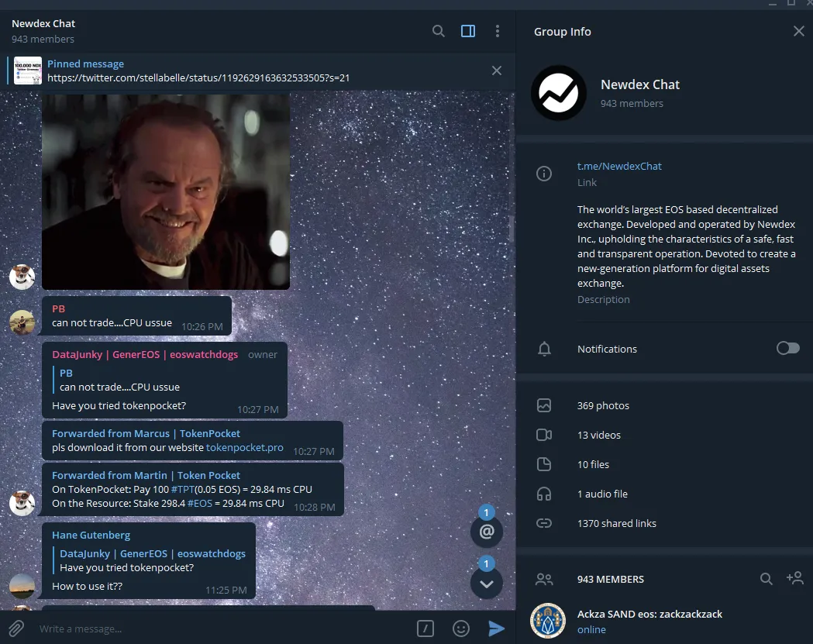Open search in Newdex Chat header

tap(438, 31)
